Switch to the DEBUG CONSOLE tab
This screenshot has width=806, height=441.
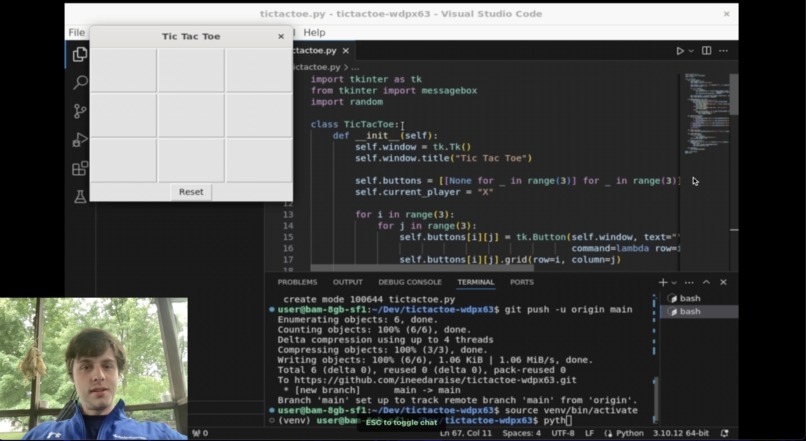(x=410, y=282)
